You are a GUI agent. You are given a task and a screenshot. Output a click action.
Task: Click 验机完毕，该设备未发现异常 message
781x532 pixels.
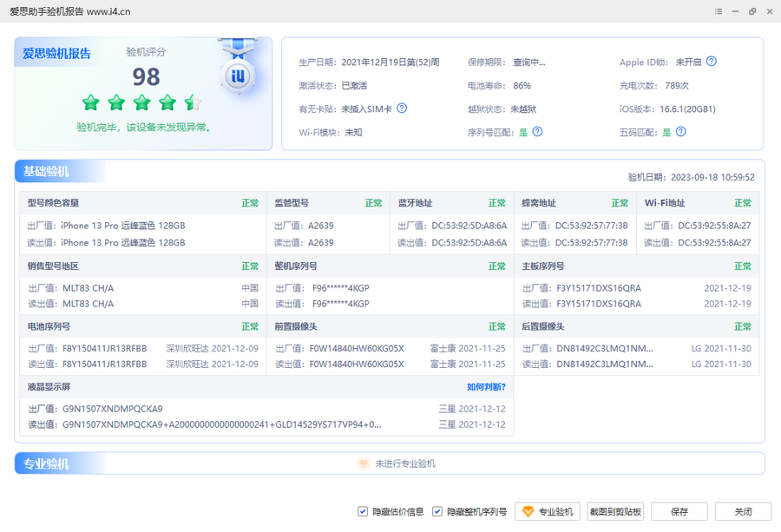pyautogui.click(x=143, y=128)
